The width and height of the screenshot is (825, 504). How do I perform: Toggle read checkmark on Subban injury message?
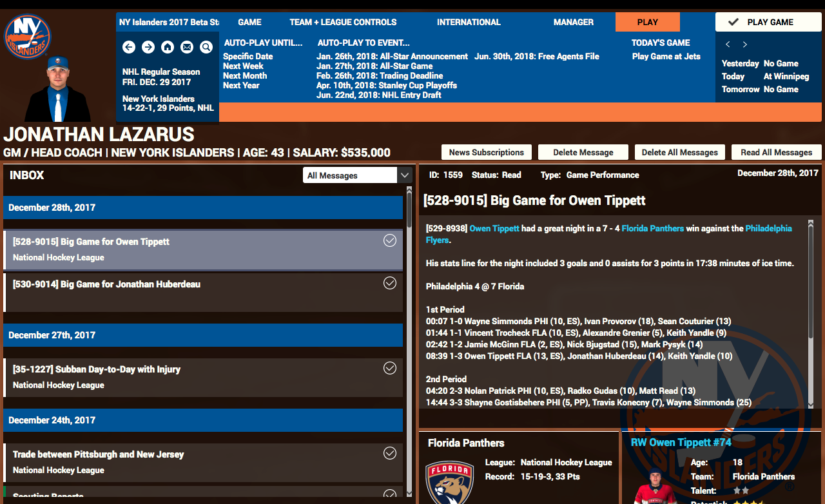tap(390, 368)
